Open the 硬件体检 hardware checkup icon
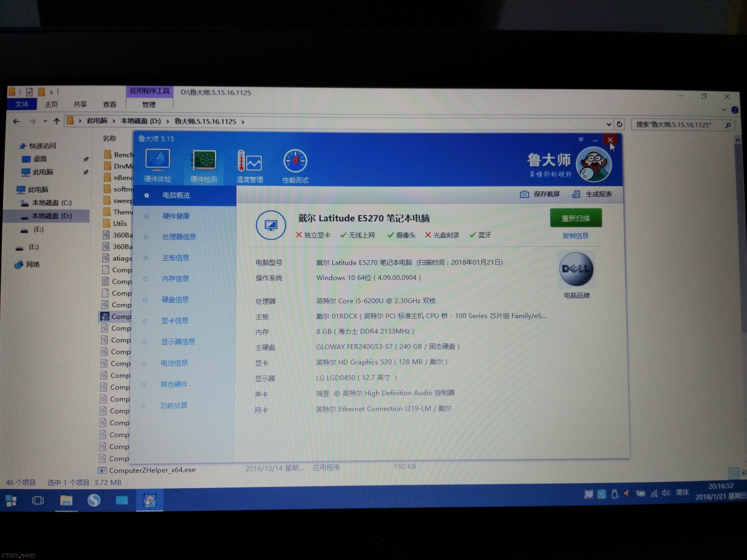Viewport: 747px width, 560px height. 157,165
